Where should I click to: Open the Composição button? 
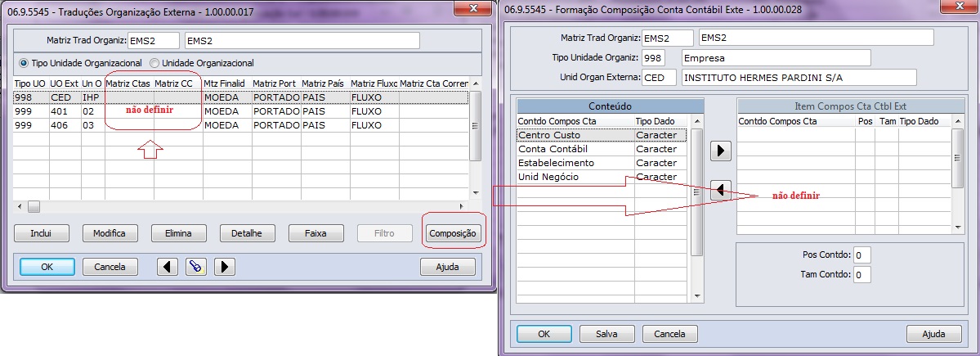(452, 233)
